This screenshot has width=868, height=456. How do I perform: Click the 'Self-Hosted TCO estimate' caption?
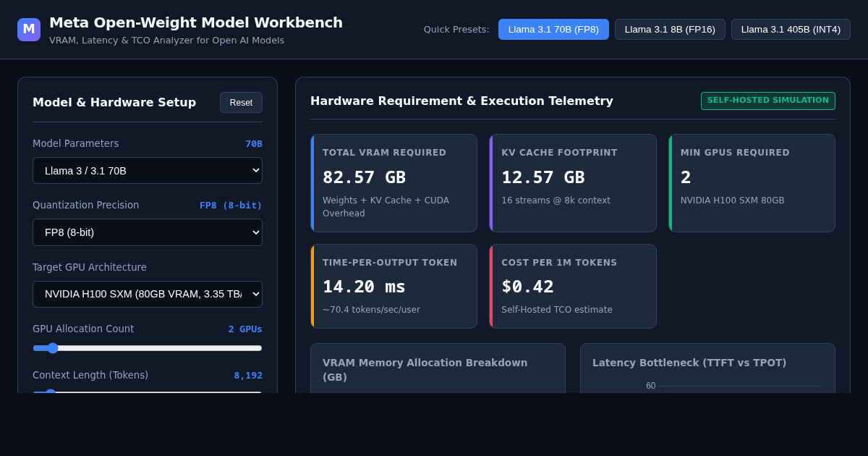coord(557,310)
